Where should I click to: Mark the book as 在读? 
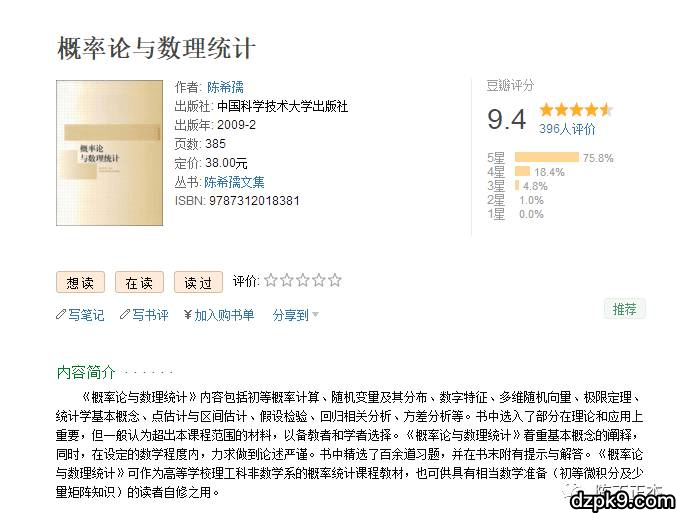pyautogui.click(x=139, y=283)
